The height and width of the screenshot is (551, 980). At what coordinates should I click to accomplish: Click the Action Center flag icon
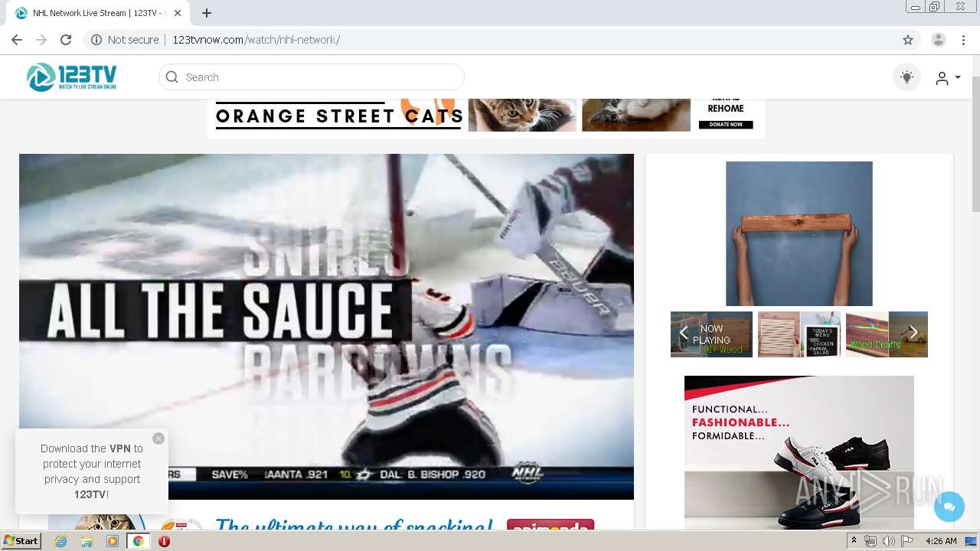coord(907,541)
